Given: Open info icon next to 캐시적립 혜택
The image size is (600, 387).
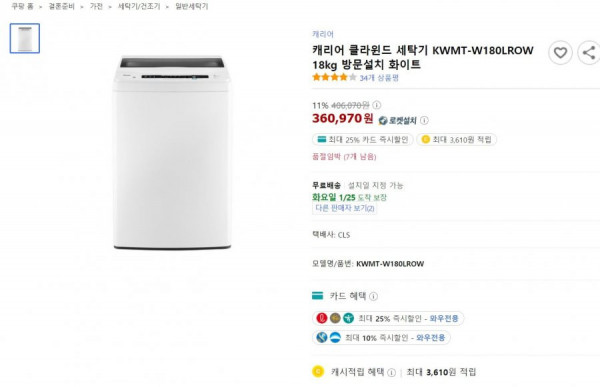Looking at the screenshot, I should (391, 372).
